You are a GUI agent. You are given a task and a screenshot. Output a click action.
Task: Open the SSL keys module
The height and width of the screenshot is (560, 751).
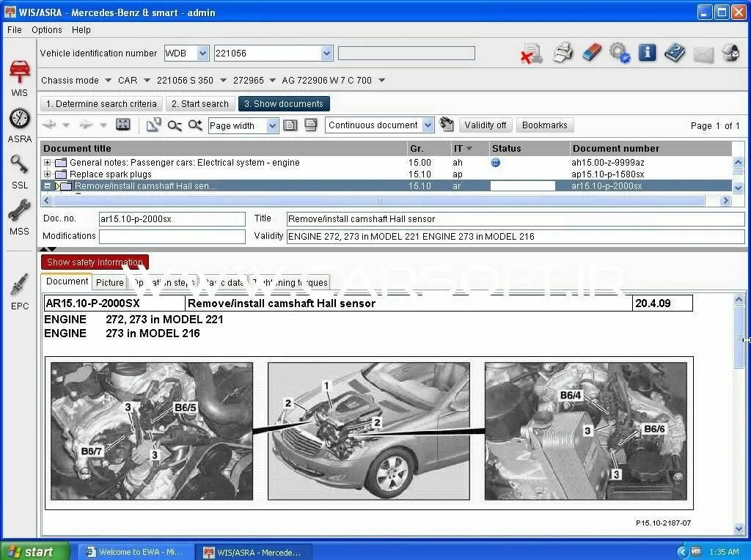tap(19, 172)
